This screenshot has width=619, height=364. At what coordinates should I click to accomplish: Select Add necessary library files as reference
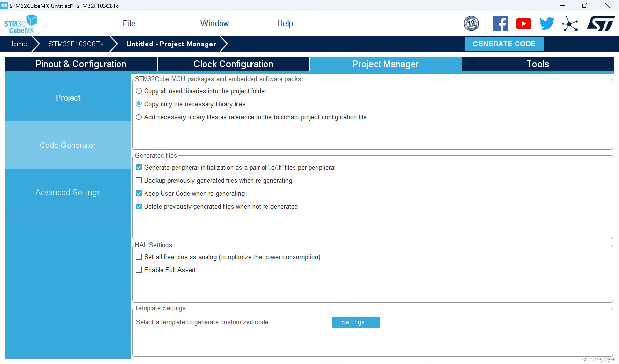click(139, 117)
